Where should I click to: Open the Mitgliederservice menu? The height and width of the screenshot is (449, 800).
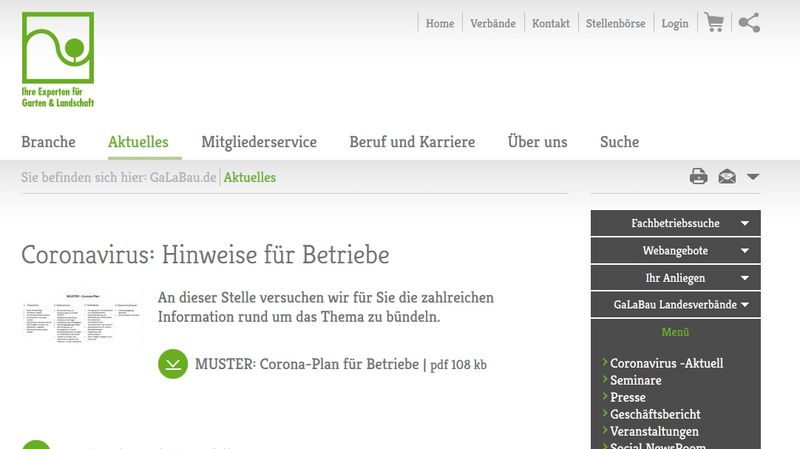[x=258, y=142]
